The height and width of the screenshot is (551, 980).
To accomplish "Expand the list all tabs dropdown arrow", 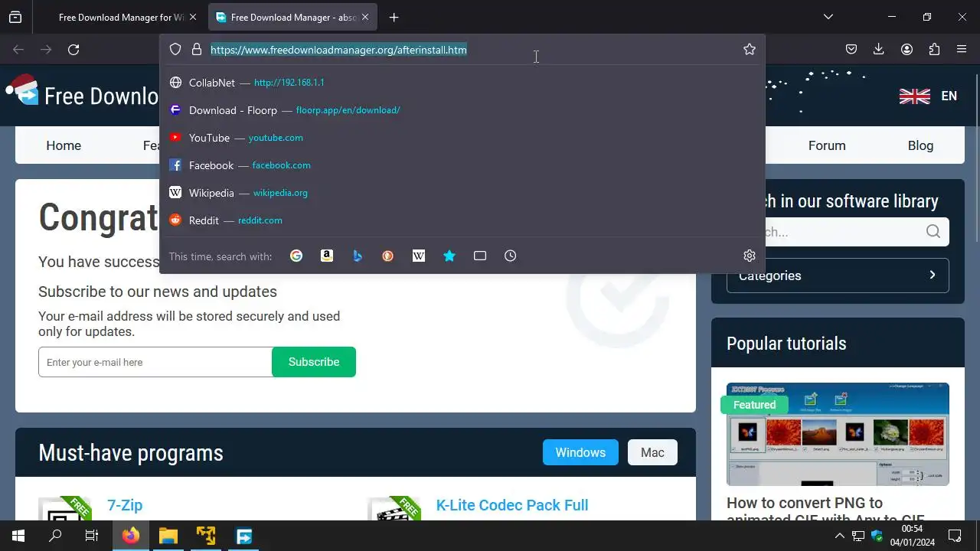I will 828,17.
